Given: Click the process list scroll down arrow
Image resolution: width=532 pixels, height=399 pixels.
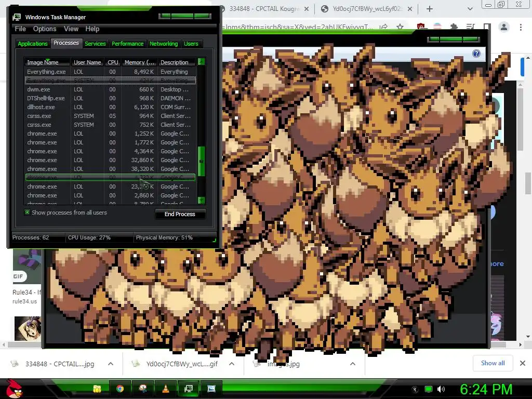Looking at the screenshot, I should [201, 200].
